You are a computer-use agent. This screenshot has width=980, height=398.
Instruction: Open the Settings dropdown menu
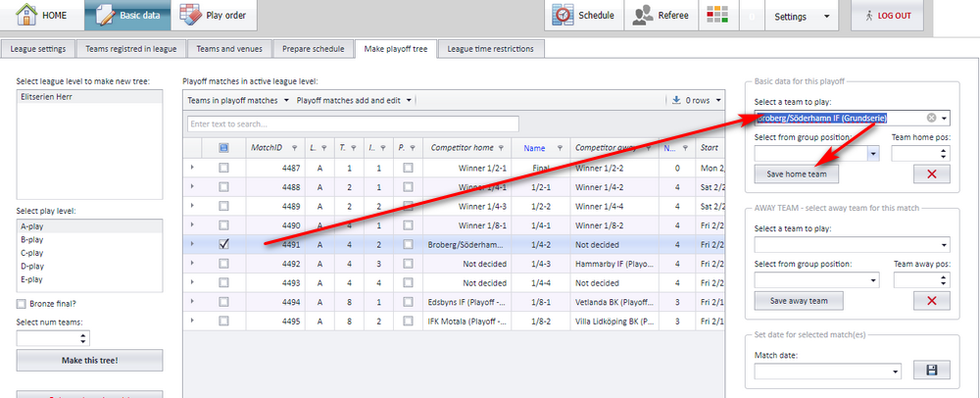[802, 17]
